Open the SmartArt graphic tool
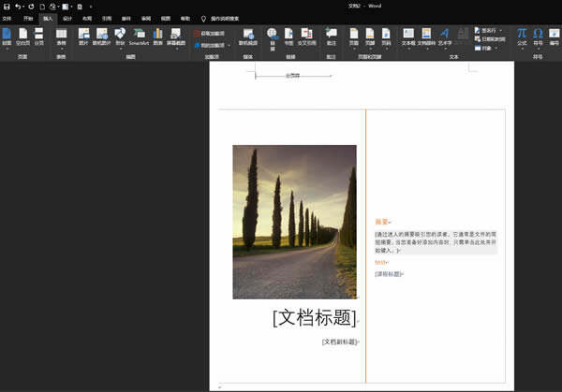Viewport: 562px width, 392px height. [x=139, y=36]
